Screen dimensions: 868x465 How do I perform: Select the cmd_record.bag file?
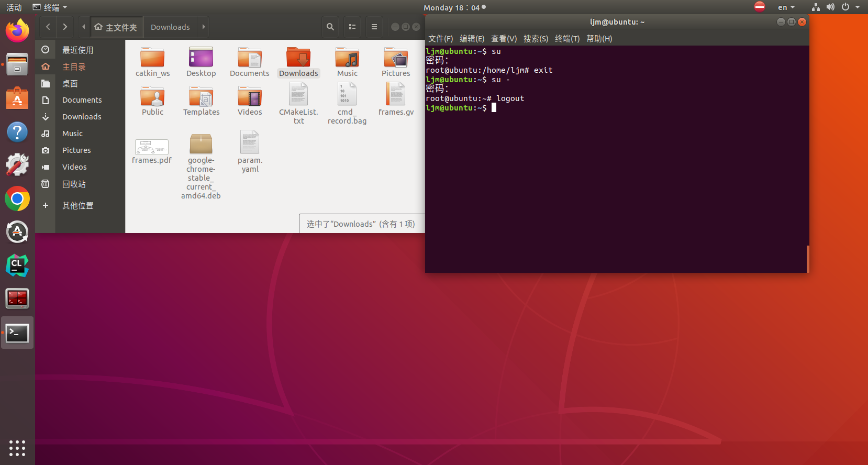click(347, 104)
